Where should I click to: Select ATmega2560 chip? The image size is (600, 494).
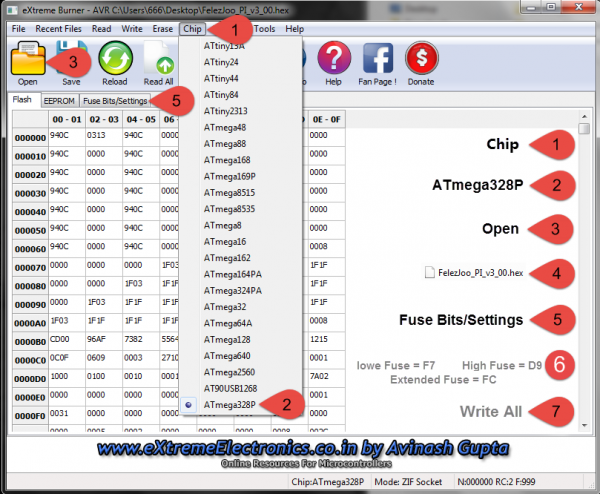pos(241,372)
